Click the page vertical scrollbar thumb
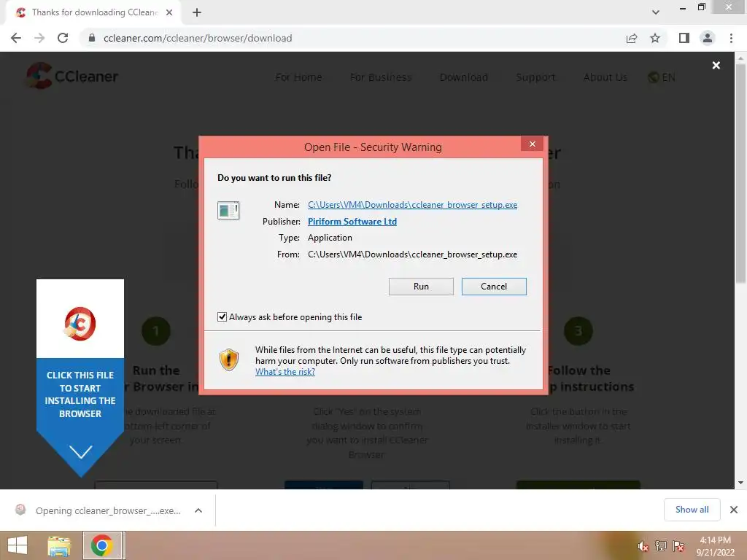The image size is (747, 560). coord(740,174)
